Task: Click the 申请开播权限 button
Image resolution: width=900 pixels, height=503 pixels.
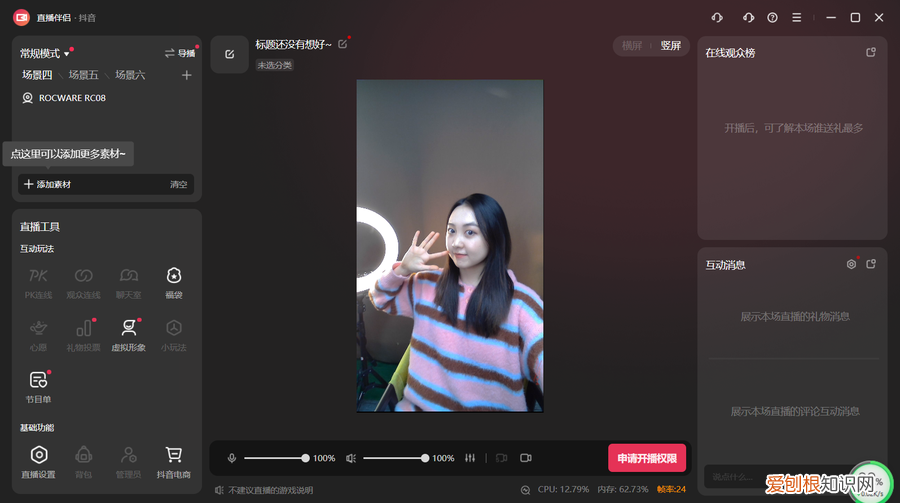Action: click(647, 458)
